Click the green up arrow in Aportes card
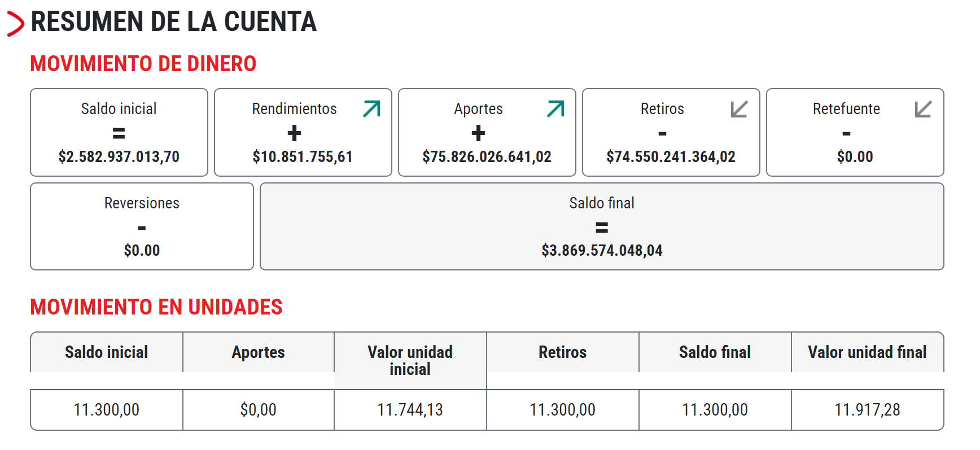Screen dimensions: 980x450 pos(556,108)
